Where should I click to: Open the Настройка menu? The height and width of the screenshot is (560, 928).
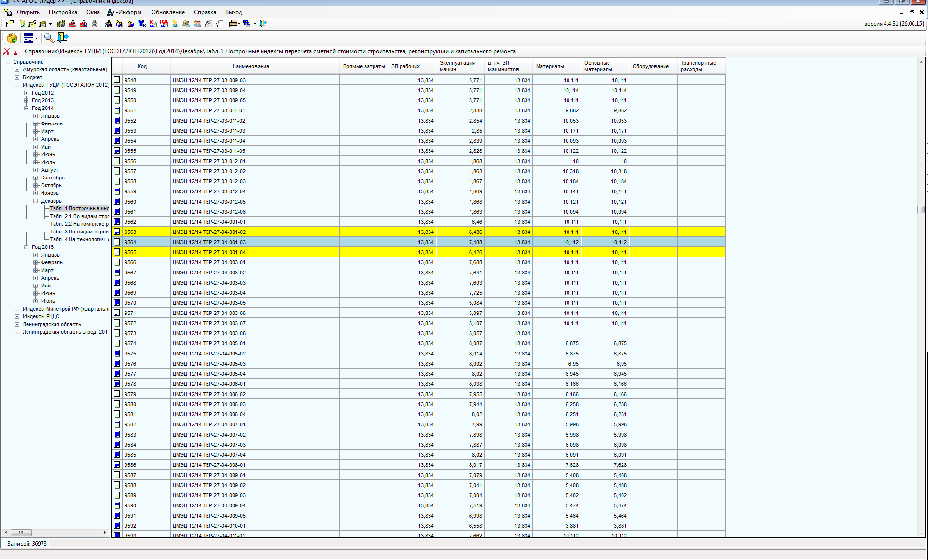coord(63,12)
